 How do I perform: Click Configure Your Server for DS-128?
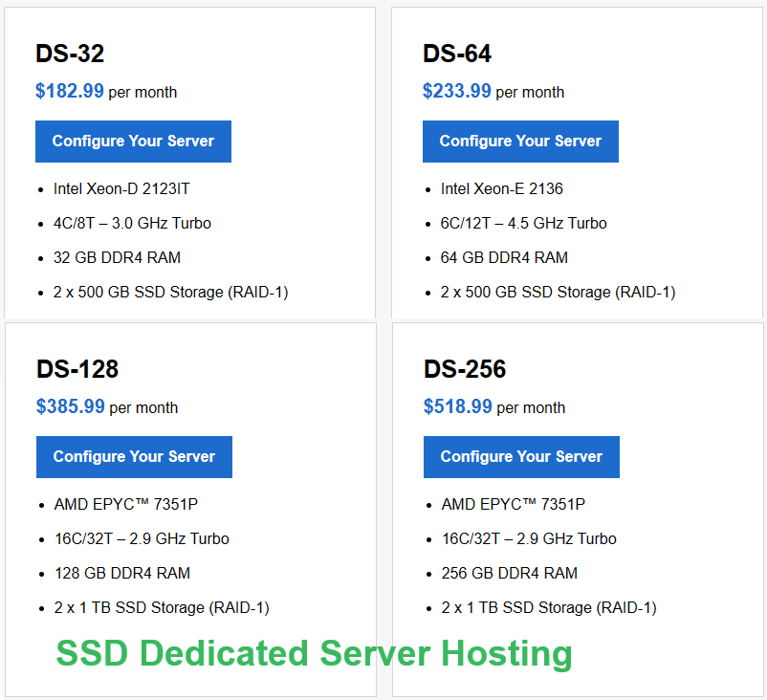[134, 457]
